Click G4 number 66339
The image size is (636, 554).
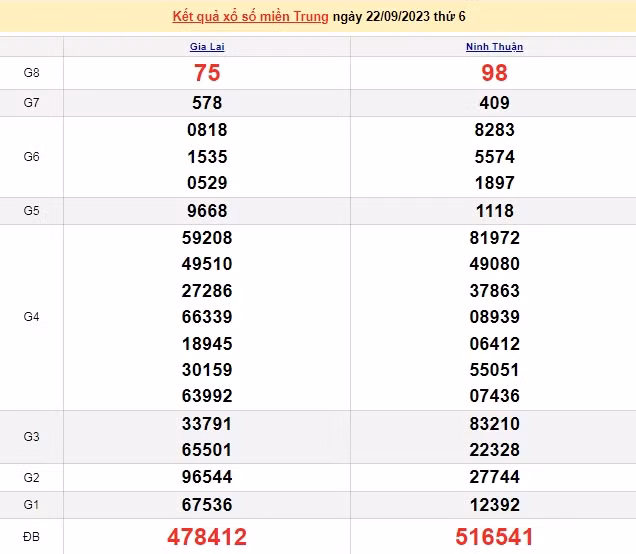pos(207,317)
